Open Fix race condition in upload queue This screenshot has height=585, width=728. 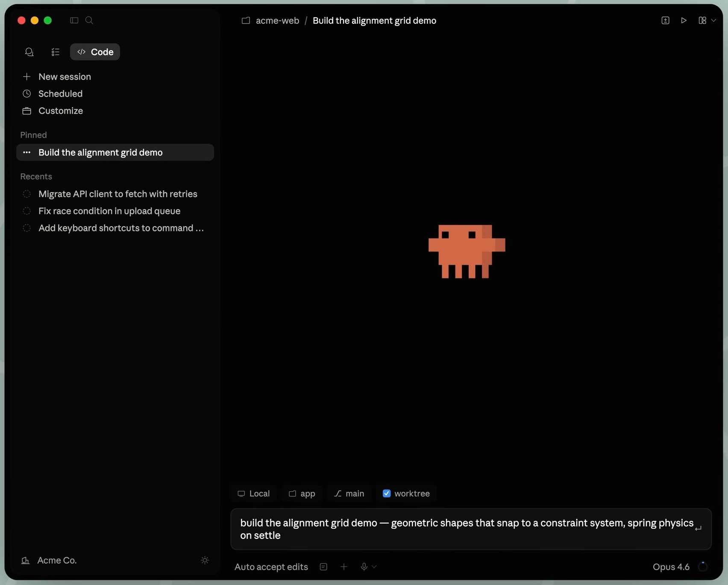pos(109,211)
